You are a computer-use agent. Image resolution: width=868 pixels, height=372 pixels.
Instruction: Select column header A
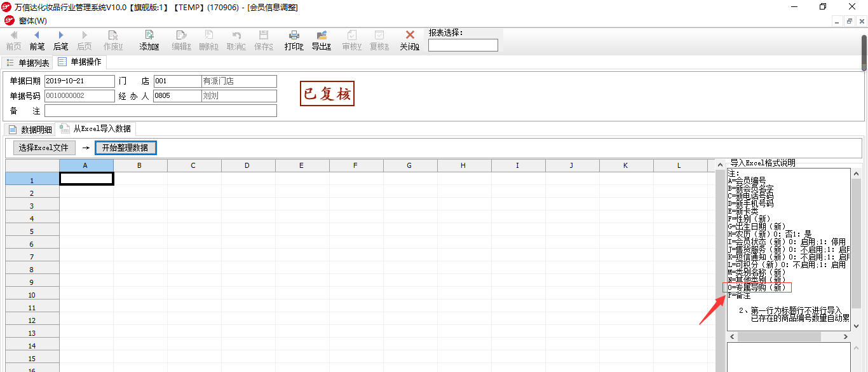[86, 165]
